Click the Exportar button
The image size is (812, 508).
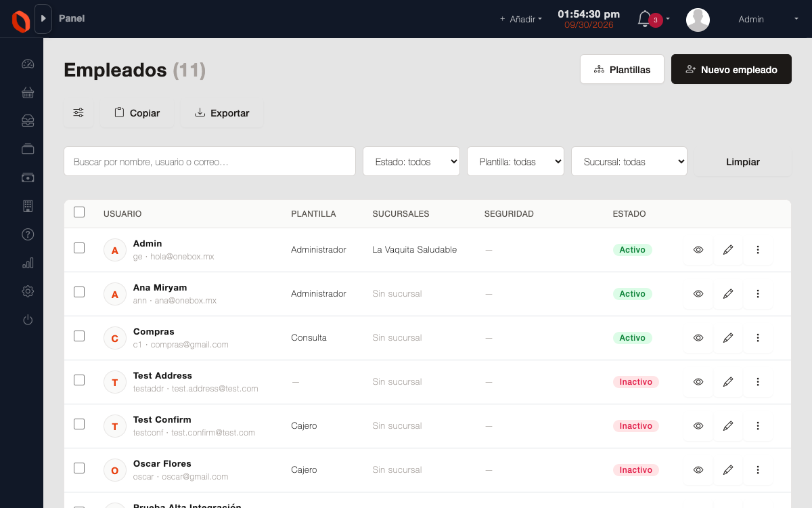coord(222,113)
